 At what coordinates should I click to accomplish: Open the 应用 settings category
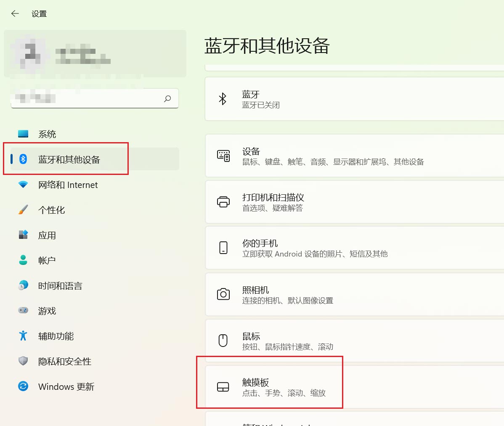[x=47, y=235]
